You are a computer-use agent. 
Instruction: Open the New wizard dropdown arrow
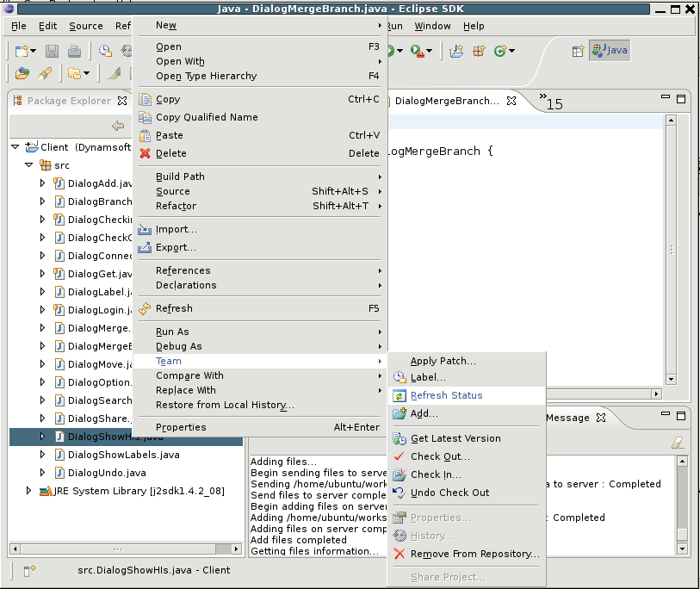tap(33, 52)
